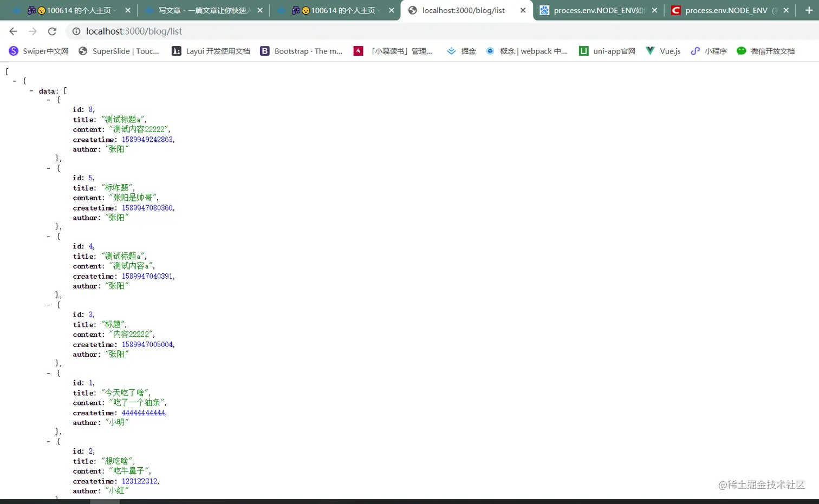Collapse the object with id 8
The width and height of the screenshot is (819, 504).
(x=49, y=100)
